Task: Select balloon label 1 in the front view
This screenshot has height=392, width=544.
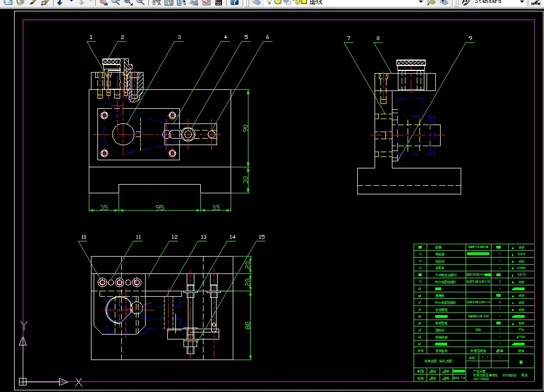Action: coord(91,37)
